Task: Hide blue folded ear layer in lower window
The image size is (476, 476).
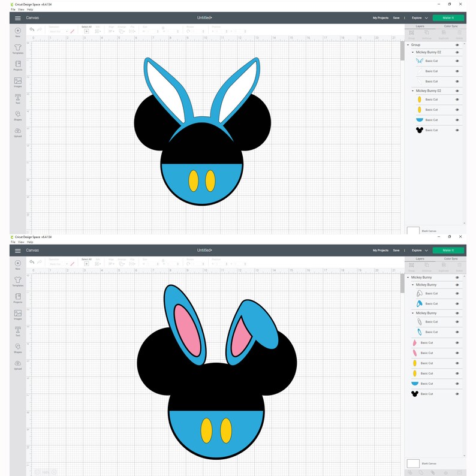Action: click(457, 303)
